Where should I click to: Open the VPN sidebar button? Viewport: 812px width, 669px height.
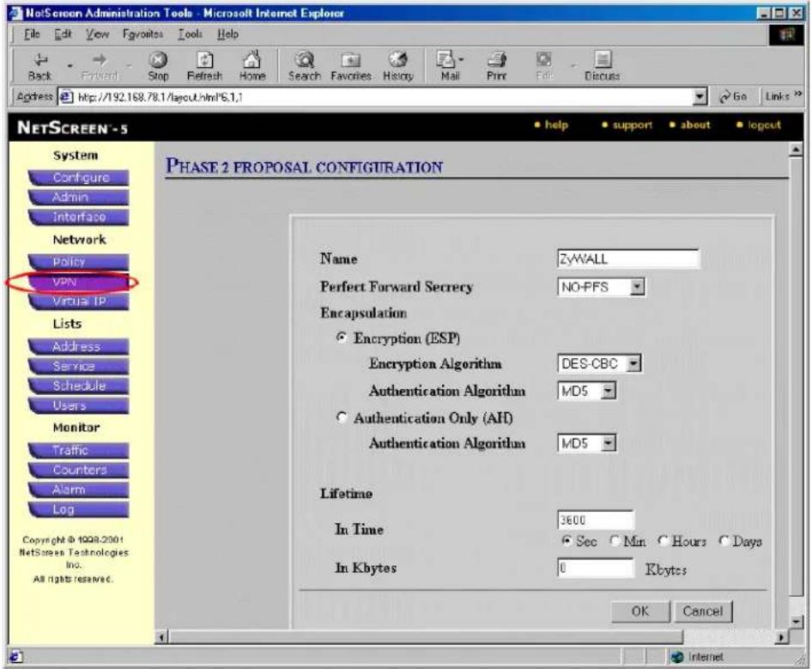pos(79,282)
